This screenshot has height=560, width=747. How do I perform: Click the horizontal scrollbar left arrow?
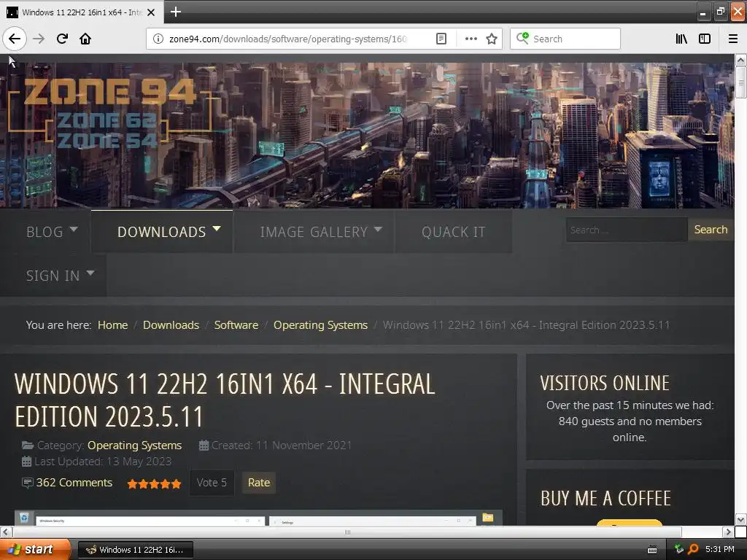(6, 532)
